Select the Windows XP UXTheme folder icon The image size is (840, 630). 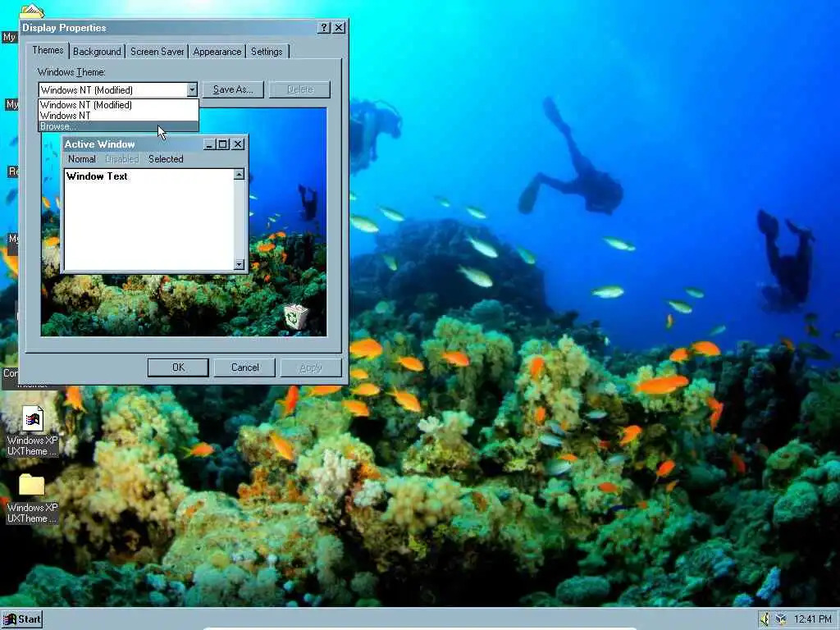[32, 498]
